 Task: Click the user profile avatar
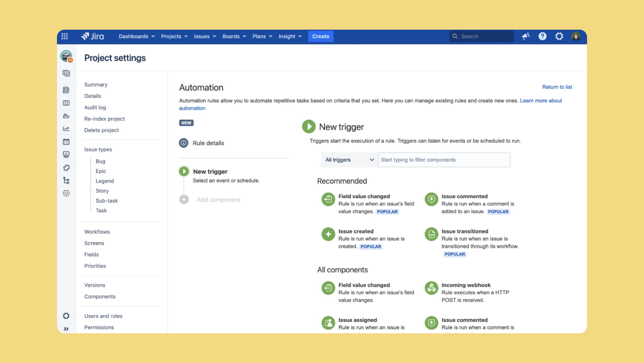[576, 36]
